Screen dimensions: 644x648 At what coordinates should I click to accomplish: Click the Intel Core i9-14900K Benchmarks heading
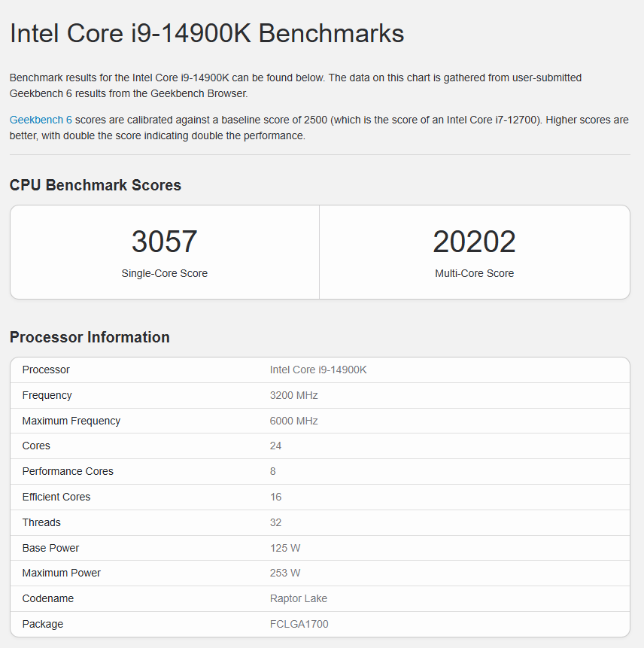click(207, 34)
